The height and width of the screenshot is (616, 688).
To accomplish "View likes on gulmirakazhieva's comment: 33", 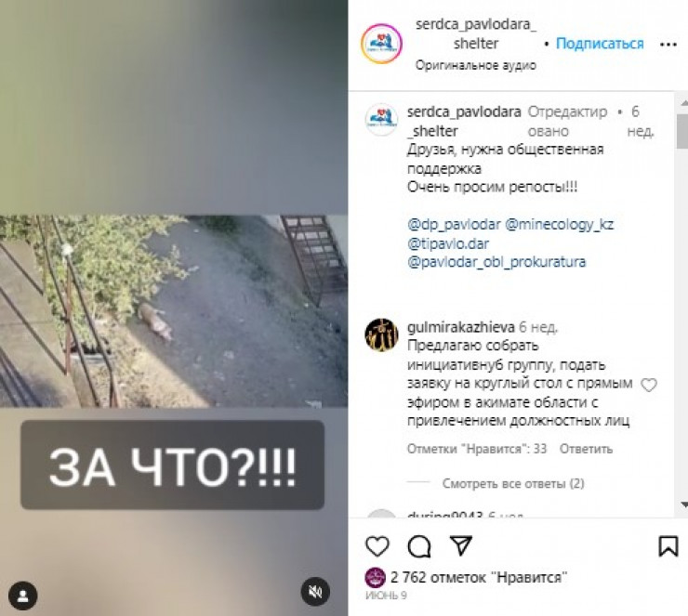I will pyautogui.click(x=477, y=449).
